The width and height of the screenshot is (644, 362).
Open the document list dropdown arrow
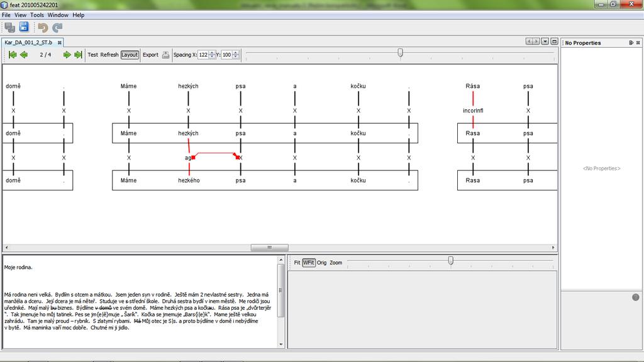545,41
